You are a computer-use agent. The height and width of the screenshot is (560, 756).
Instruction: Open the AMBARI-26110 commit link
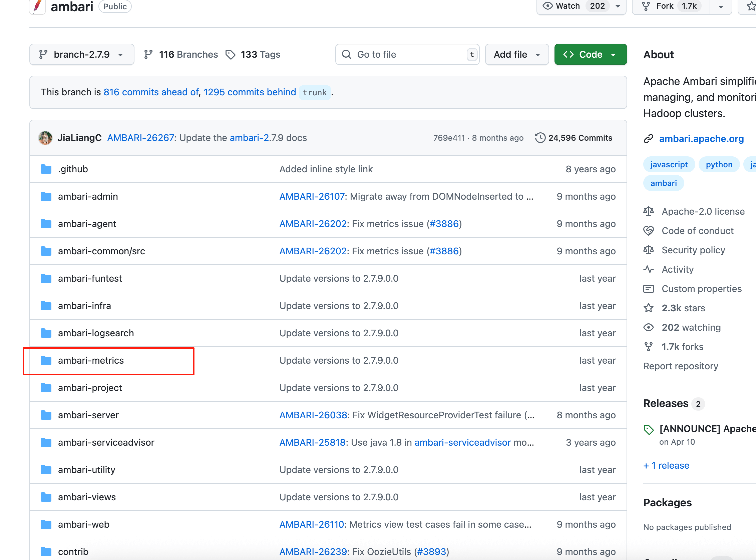point(312,525)
